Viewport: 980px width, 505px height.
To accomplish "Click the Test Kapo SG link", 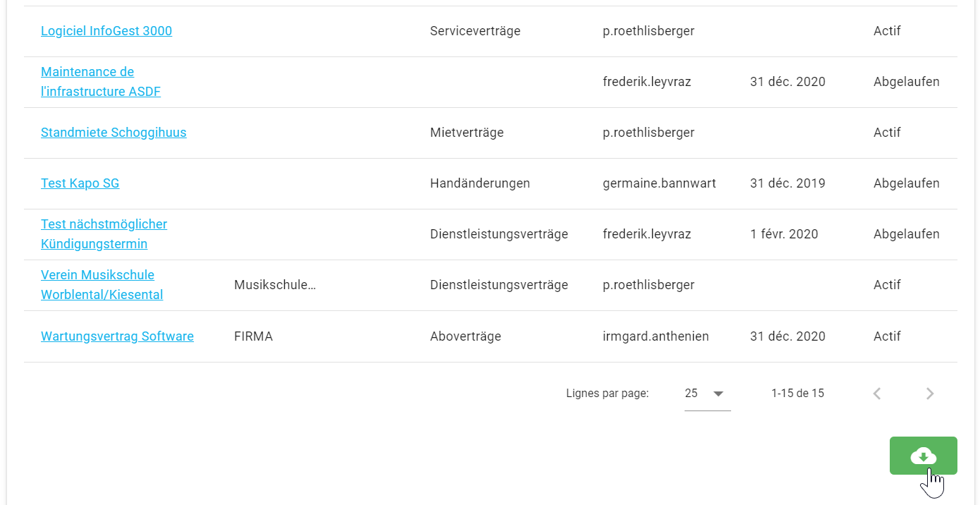I will pos(80,183).
